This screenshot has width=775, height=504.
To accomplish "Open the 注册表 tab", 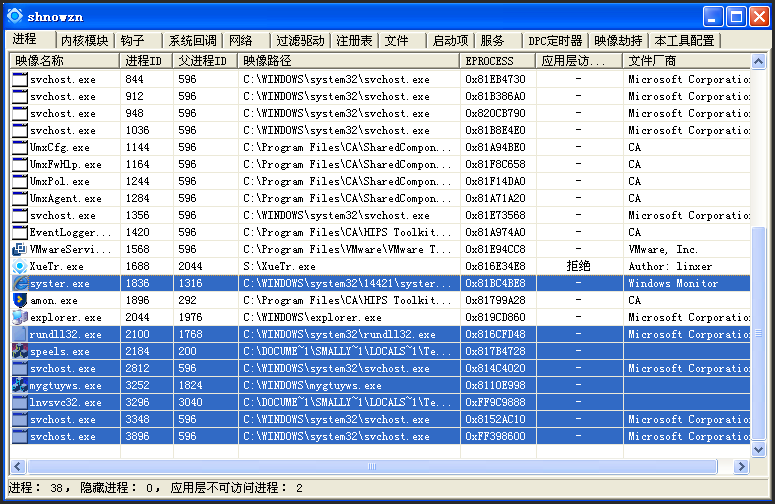I will (x=354, y=41).
